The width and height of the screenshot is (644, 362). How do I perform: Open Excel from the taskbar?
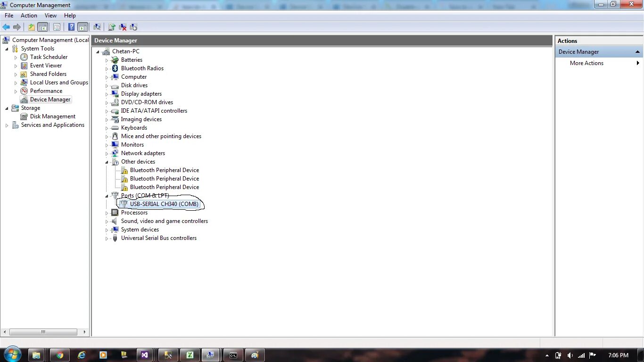click(x=190, y=355)
